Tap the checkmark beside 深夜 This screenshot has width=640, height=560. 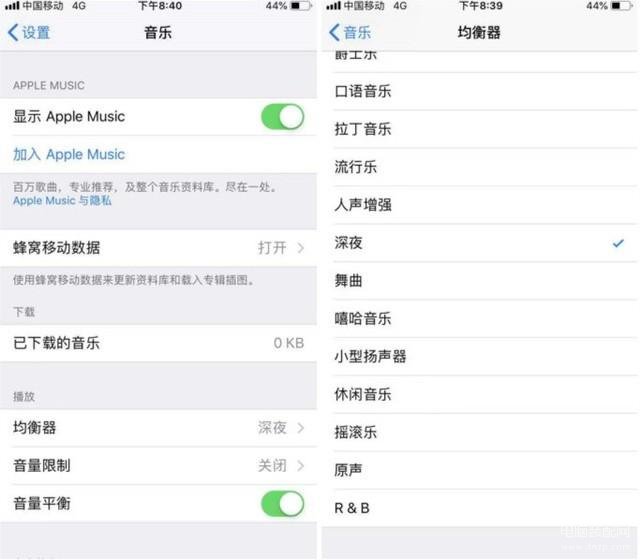(x=618, y=243)
